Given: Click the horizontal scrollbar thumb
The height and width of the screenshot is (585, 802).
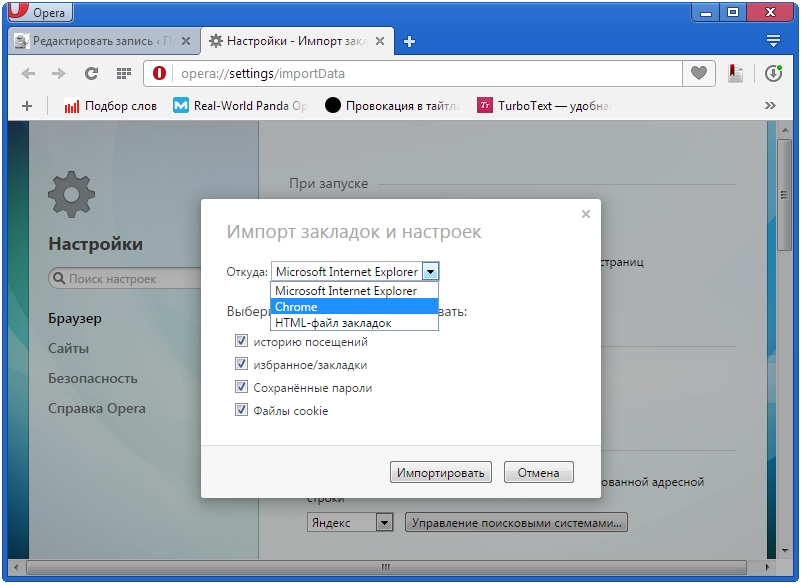Looking at the screenshot, I should tap(386, 567).
